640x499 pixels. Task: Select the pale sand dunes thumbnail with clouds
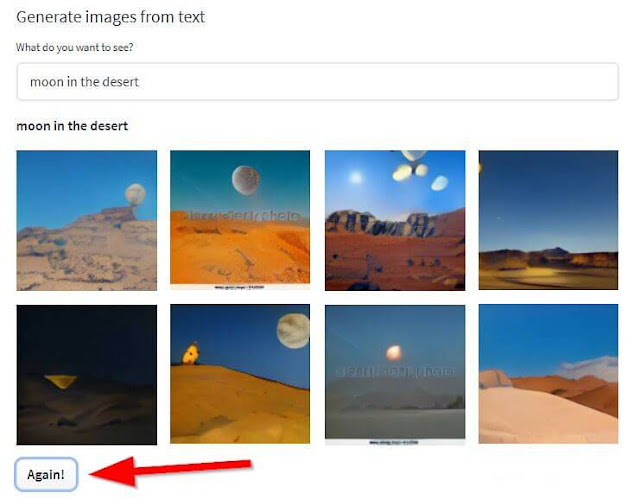(x=548, y=374)
